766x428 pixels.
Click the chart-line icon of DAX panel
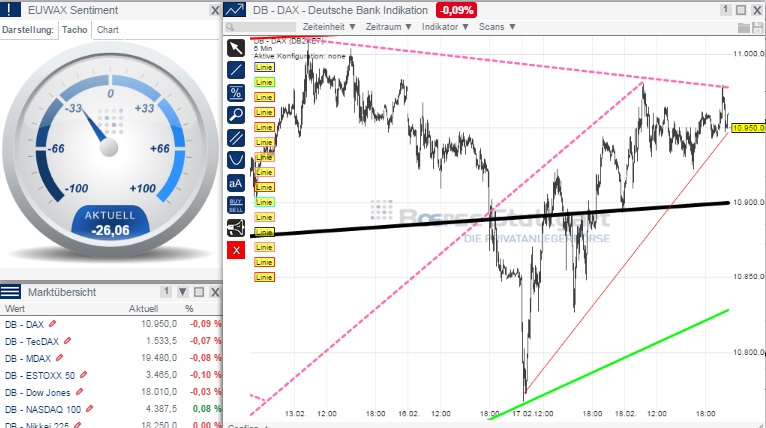point(234,10)
